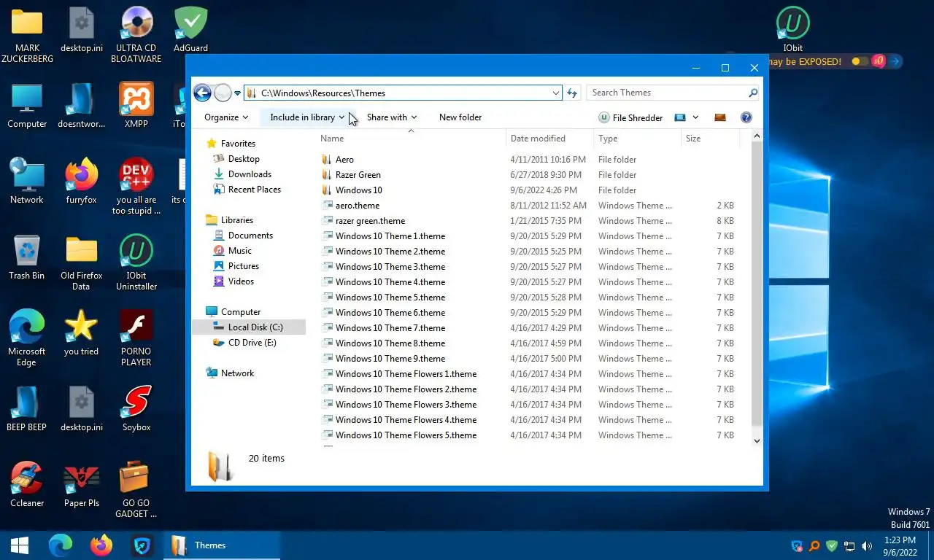
Task: Click the change view icon
Action: [x=680, y=117]
